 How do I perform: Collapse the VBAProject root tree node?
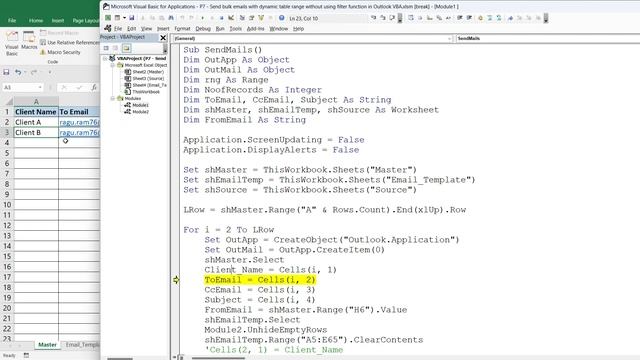(x=105, y=58)
